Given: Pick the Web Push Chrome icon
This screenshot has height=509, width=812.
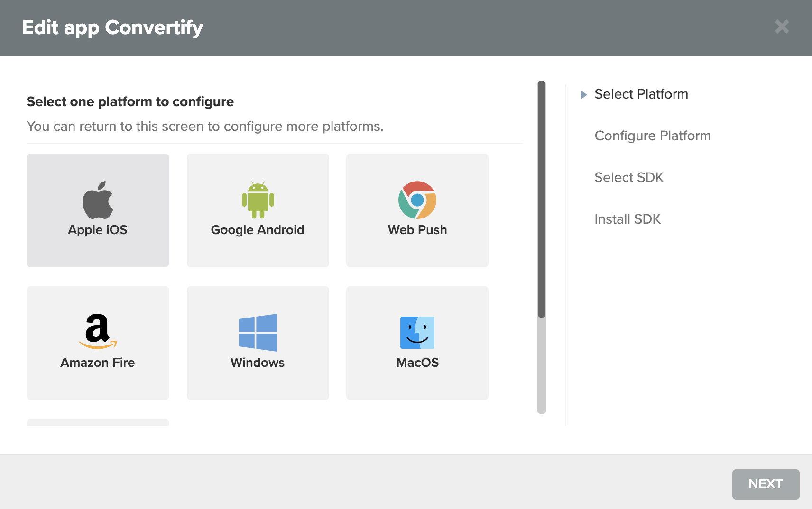Looking at the screenshot, I should (417, 200).
